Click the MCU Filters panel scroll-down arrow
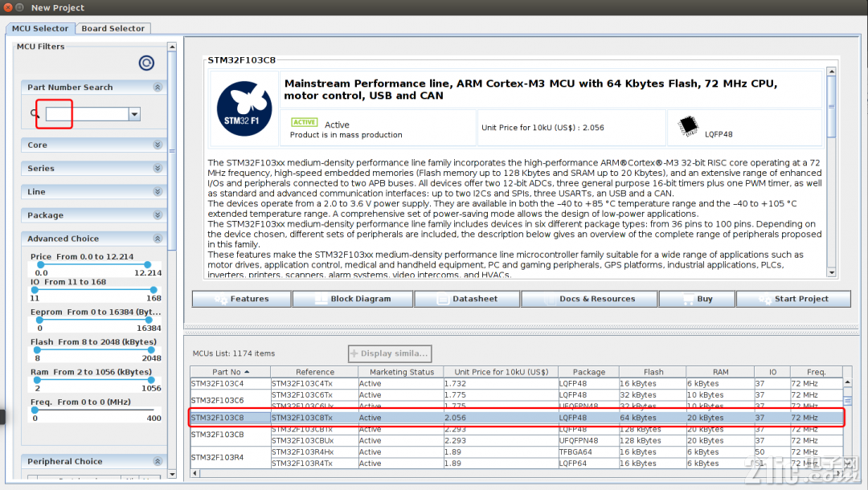The image size is (868, 490). [x=172, y=474]
